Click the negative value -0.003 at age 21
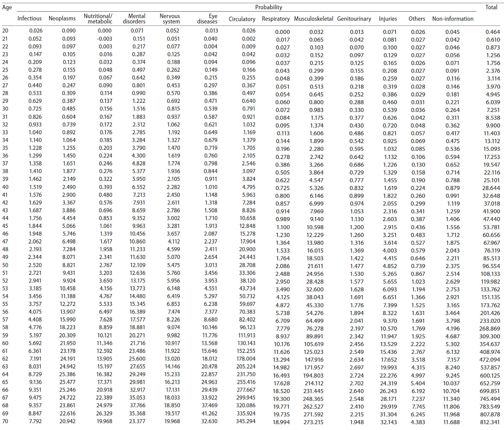This screenshot has height=430, width=504. (104, 39)
